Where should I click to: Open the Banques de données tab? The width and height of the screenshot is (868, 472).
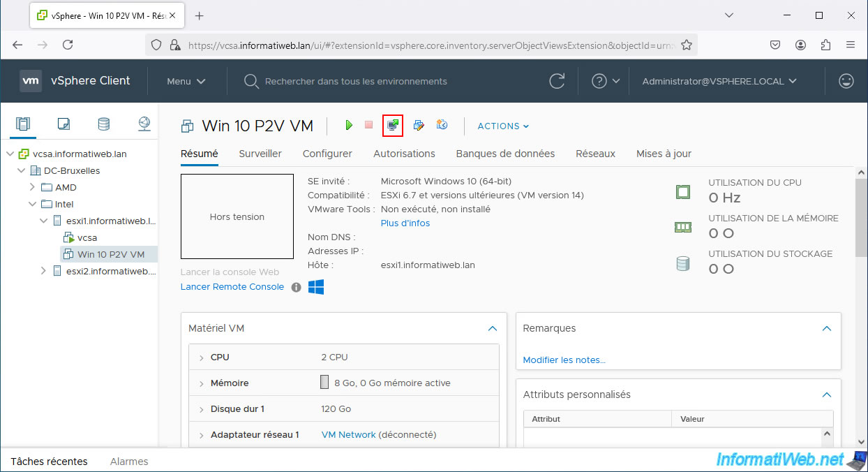point(505,154)
